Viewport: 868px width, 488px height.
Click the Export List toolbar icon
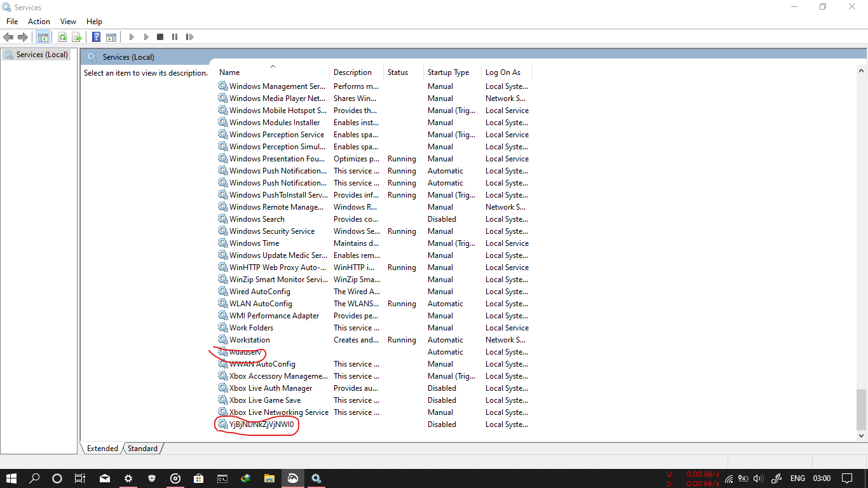click(77, 37)
